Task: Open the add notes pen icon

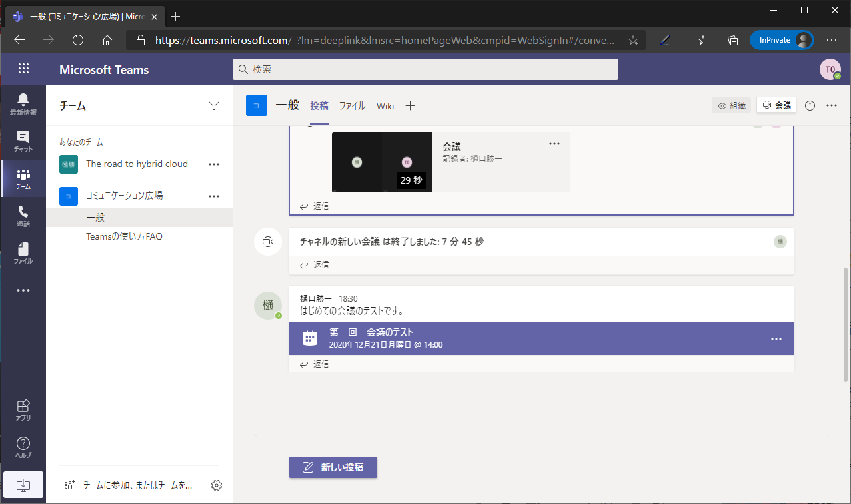Action: click(x=665, y=40)
